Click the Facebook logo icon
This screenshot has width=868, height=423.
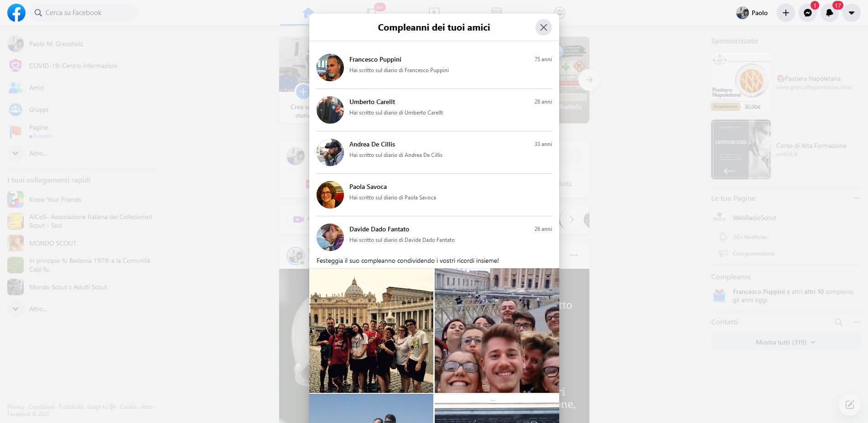16,13
